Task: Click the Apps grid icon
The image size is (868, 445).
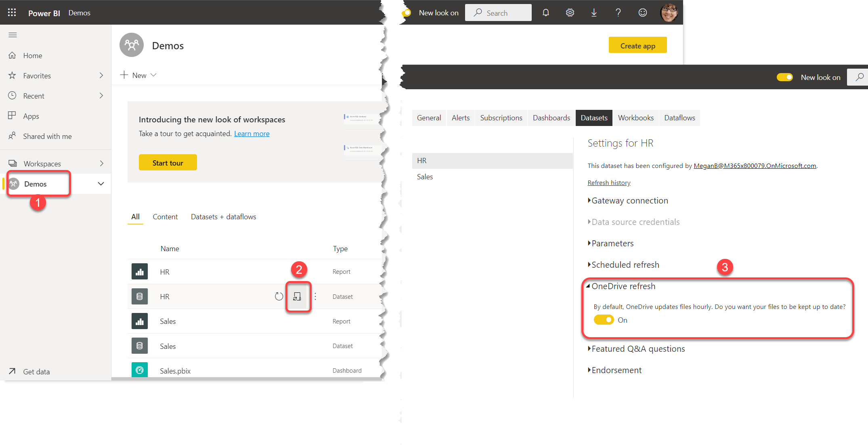Action: (13, 116)
